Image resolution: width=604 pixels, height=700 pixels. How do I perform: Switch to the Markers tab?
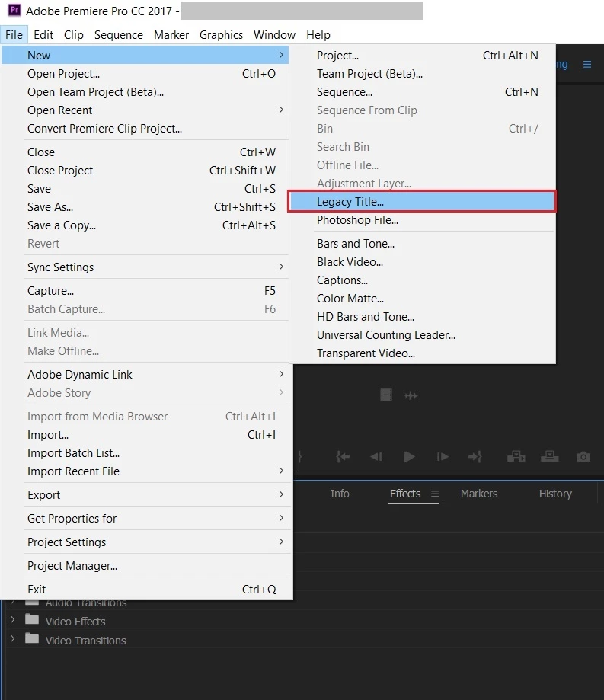pyautogui.click(x=479, y=494)
